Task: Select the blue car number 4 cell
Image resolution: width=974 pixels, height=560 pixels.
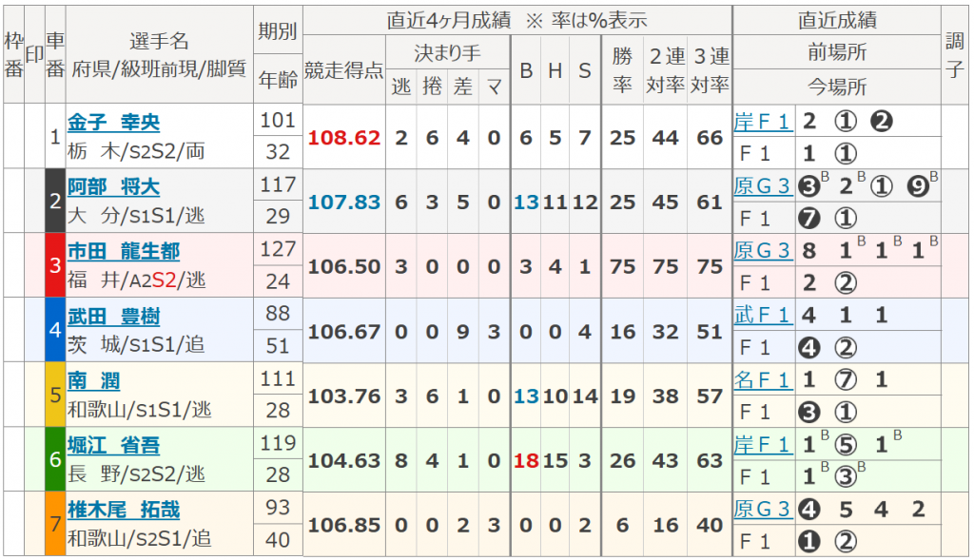Action: click(x=55, y=330)
